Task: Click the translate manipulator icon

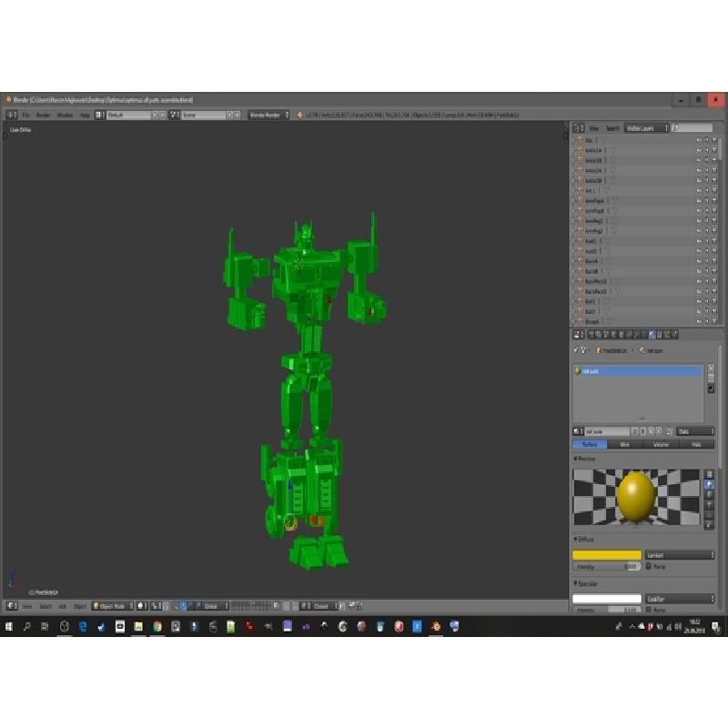Action: [x=183, y=606]
